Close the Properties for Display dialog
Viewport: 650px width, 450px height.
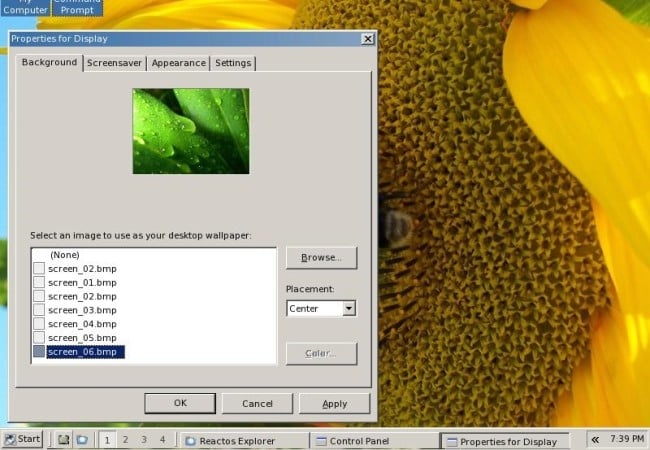click(367, 39)
